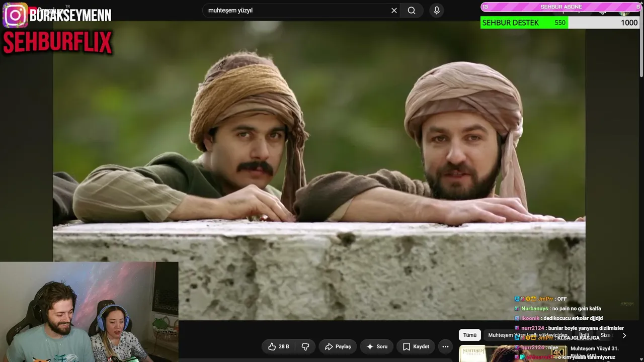Click chat username 'ikoonik'
This screenshot has height=362, width=644.
tap(530, 318)
